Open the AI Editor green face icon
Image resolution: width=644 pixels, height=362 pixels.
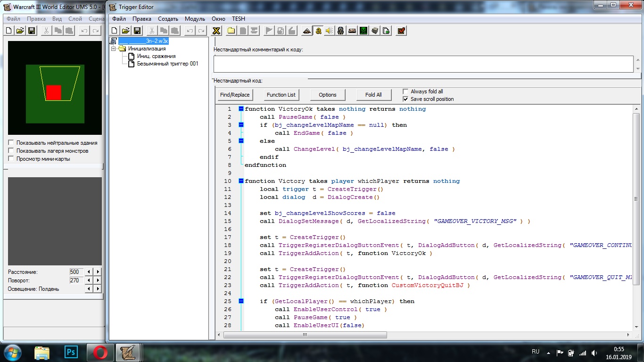point(363,31)
